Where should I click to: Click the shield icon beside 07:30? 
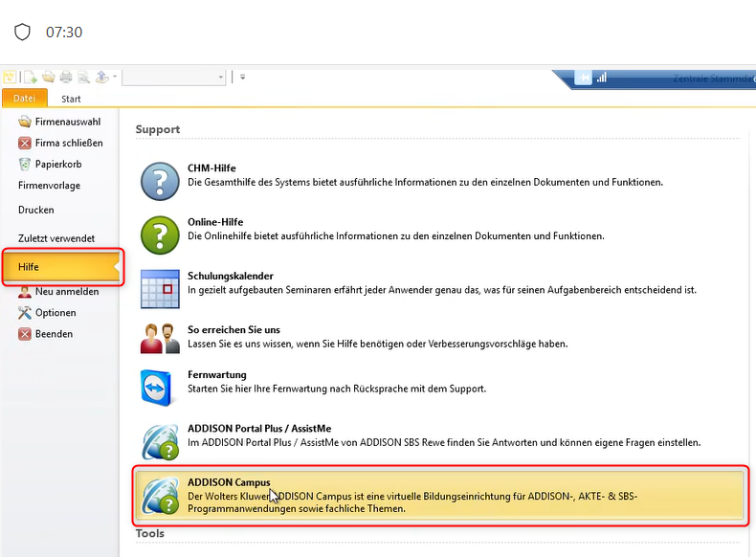tap(22, 33)
